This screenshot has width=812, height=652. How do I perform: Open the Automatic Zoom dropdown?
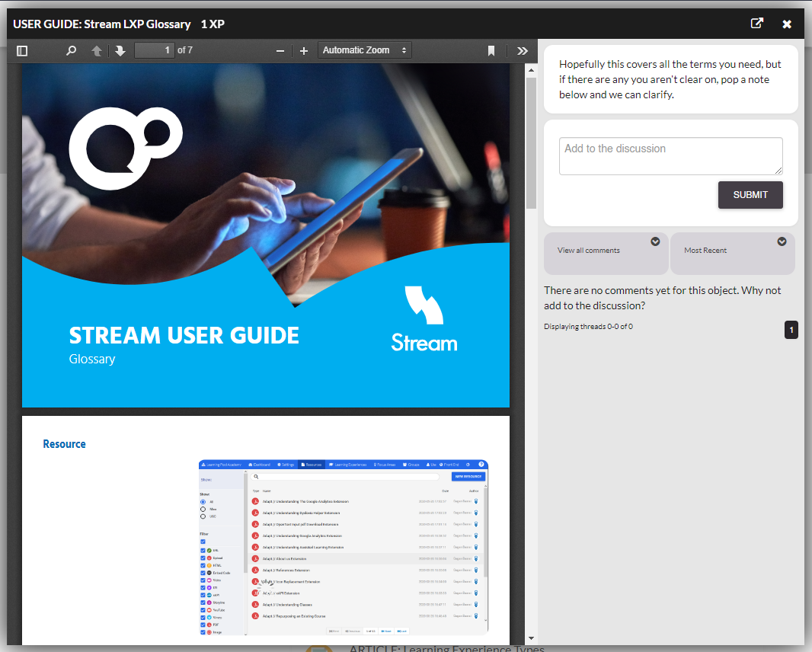tap(364, 50)
